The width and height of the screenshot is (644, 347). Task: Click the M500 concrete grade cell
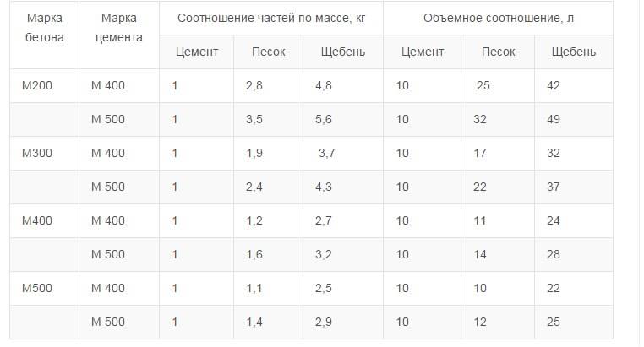(x=37, y=289)
